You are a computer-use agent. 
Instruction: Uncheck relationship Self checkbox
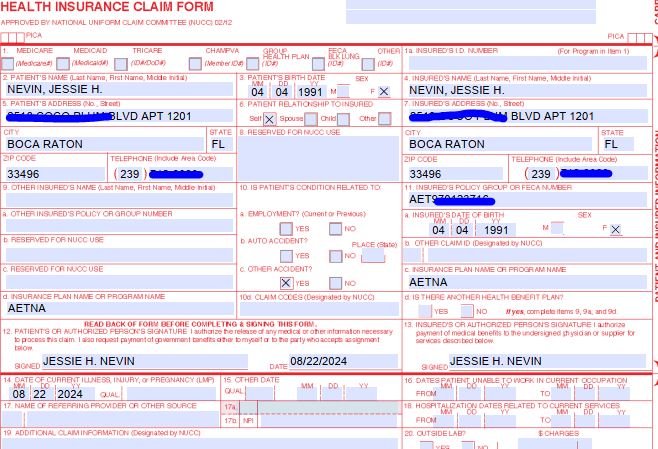point(269,119)
